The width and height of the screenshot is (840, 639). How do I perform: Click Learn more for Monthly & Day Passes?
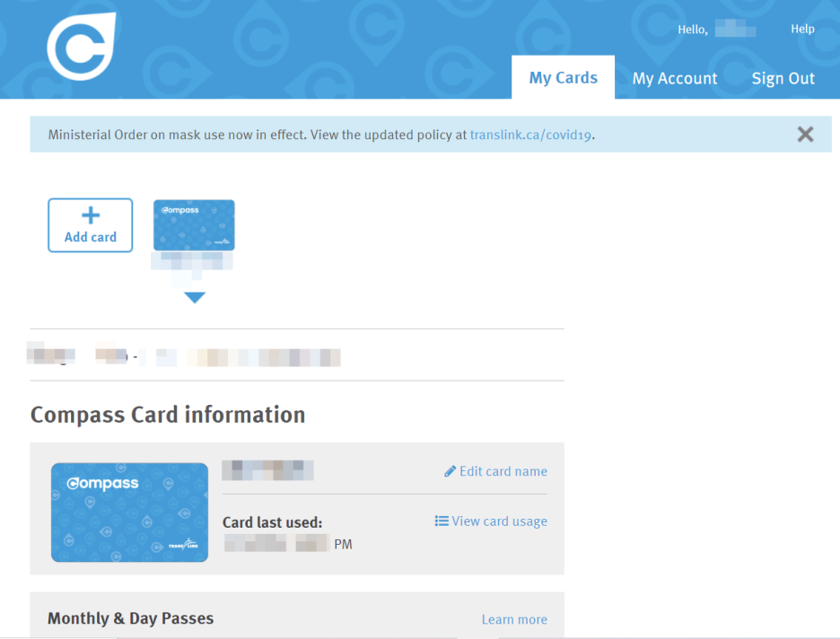click(x=514, y=619)
